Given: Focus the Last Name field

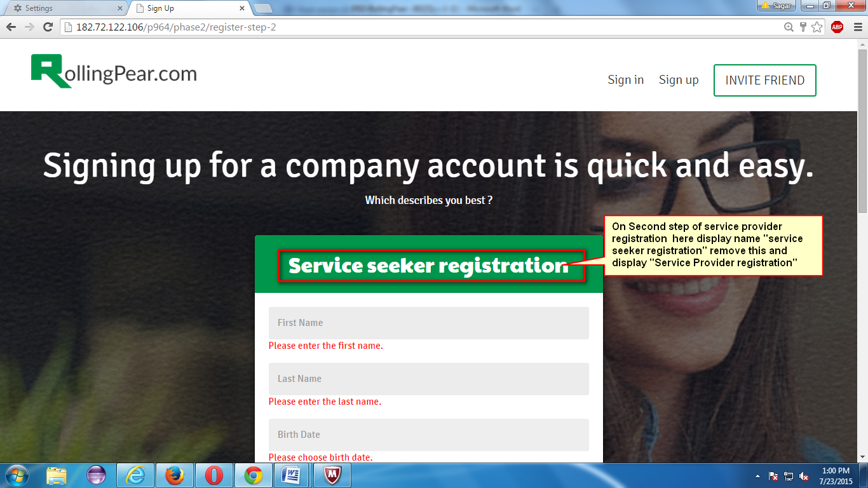Looking at the screenshot, I should pyautogui.click(x=429, y=379).
